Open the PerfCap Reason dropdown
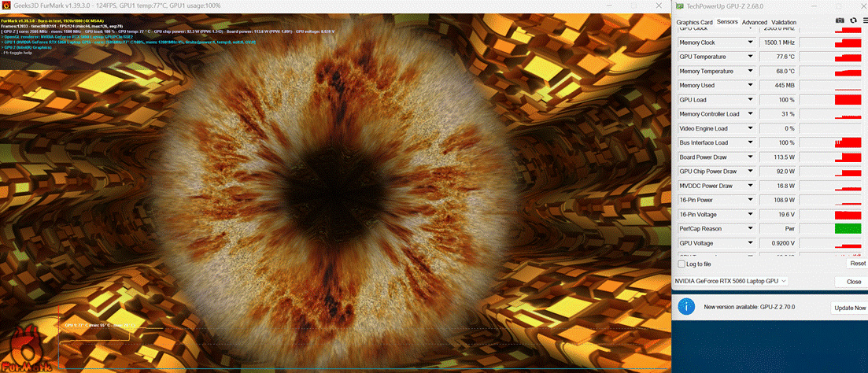This screenshot has width=868, height=373. pos(752,229)
